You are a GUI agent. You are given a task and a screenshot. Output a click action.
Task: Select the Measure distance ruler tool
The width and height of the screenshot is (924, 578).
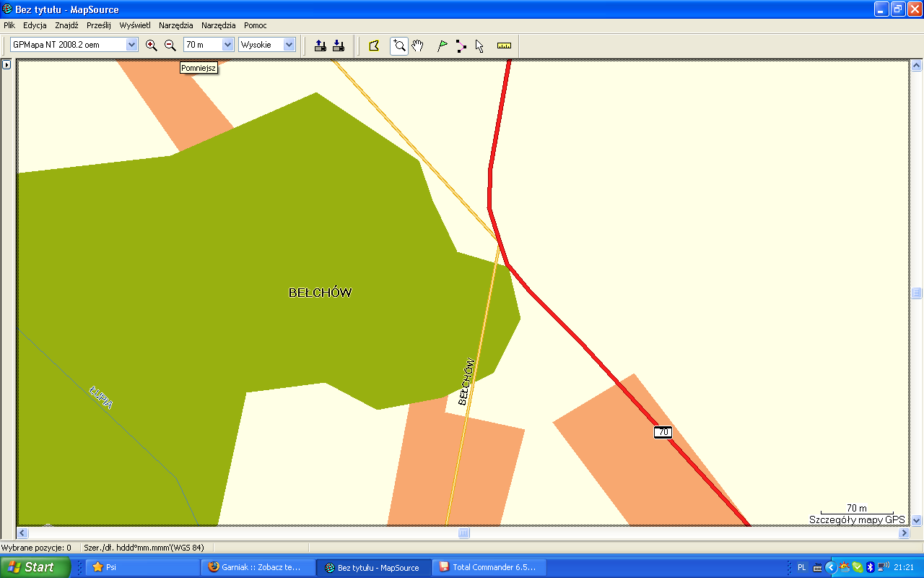[x=504, y=46]
